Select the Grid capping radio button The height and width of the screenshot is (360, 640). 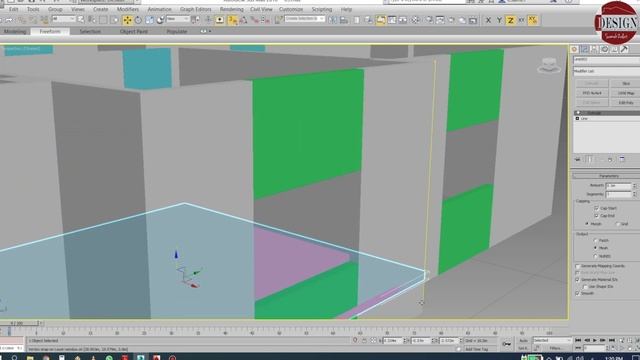(x=617, y=224)
